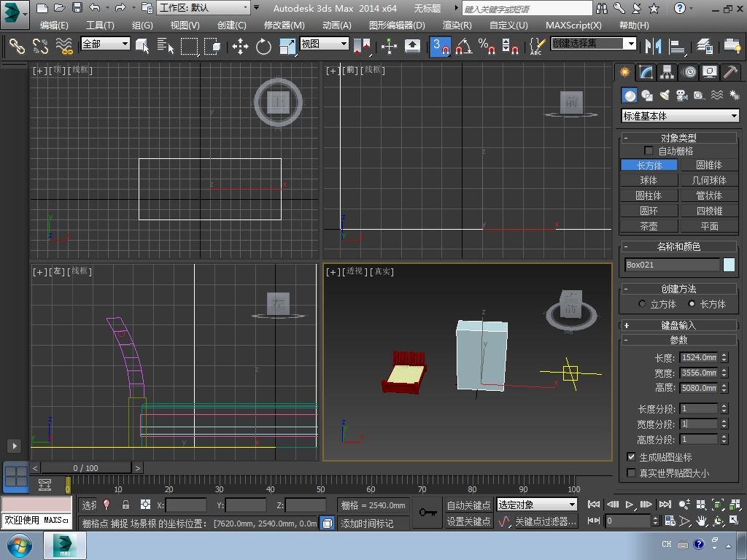Expand the 键盘输入 rollout
747x560 pixels.
[x=678, y=325]
